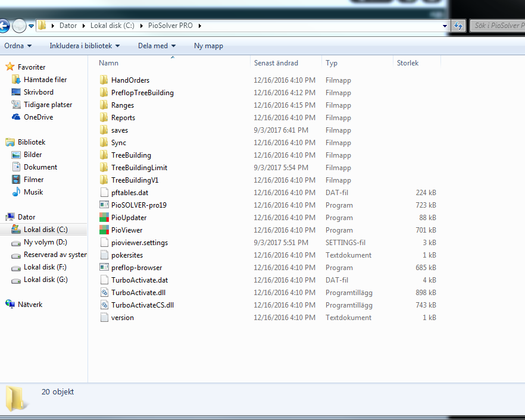Expand the arrow after Lokal disk (C:) breadcrumb
The height and width of the screenshot is (420, 525).
pos(141,26)
